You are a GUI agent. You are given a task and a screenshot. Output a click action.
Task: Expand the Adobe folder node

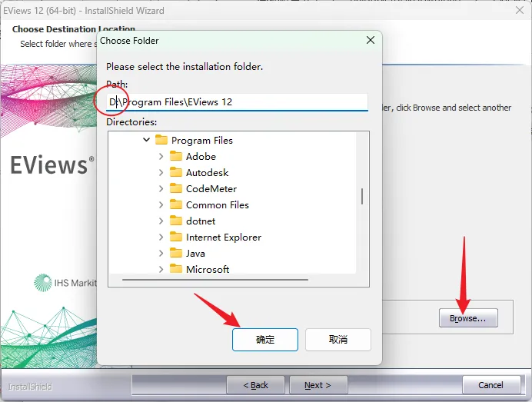[161, 156]
